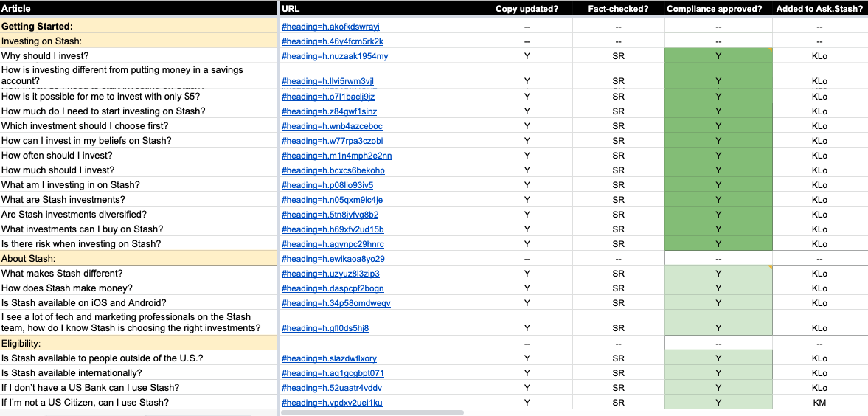The height and width of the screenshot is (416, 868).
Task: Click the "Fact-checked?" column header
Action: pos(618,8)
